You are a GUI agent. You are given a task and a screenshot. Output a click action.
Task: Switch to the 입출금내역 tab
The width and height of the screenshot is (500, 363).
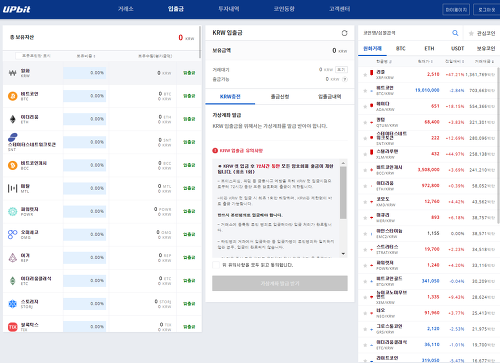point(329,97)
